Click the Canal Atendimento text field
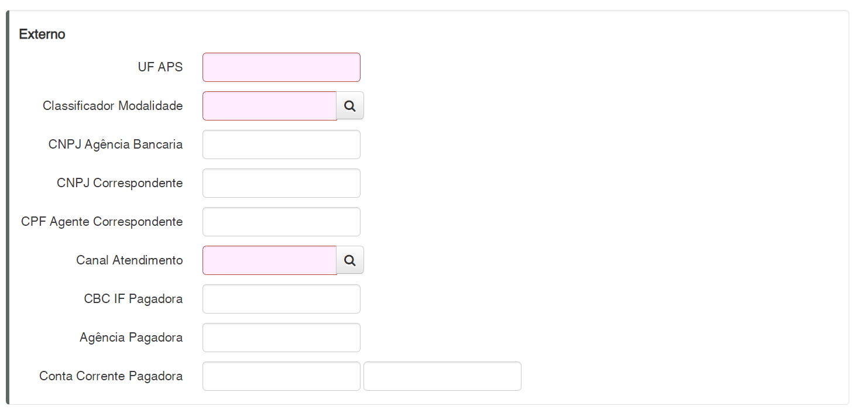Viewport: 868px width, 413px height. pos(269,260)
